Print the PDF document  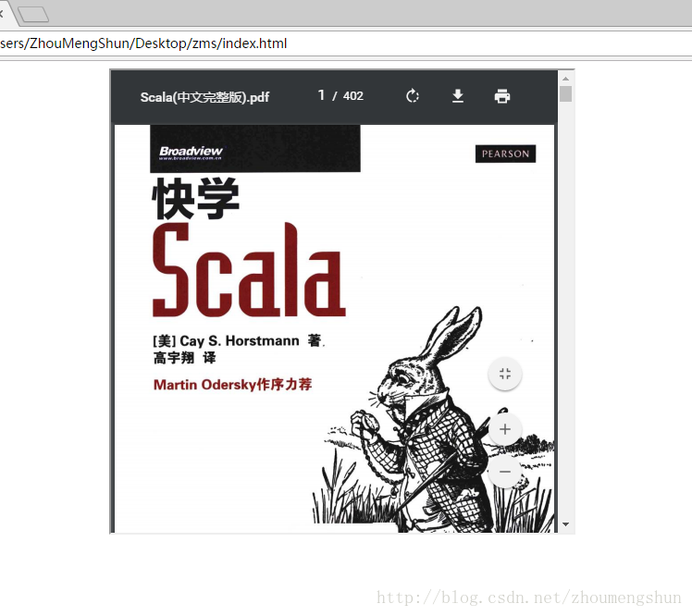click(502, 96)
